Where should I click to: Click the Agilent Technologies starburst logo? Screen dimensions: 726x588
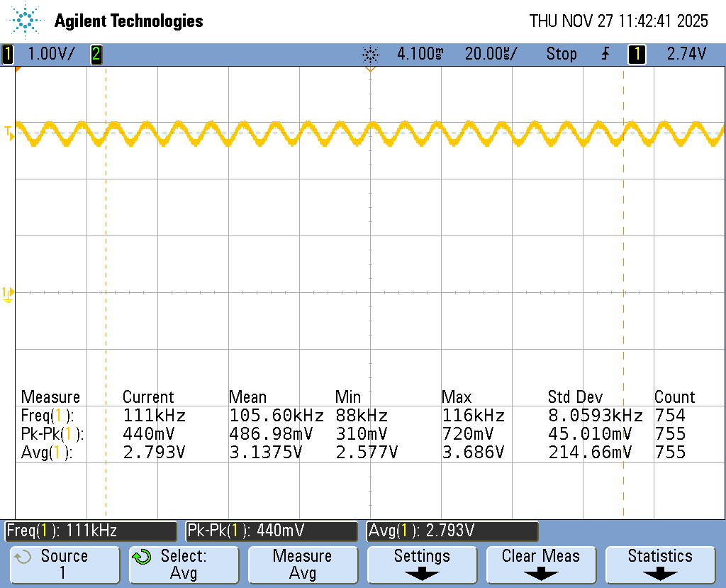click(x=26, y=21)
